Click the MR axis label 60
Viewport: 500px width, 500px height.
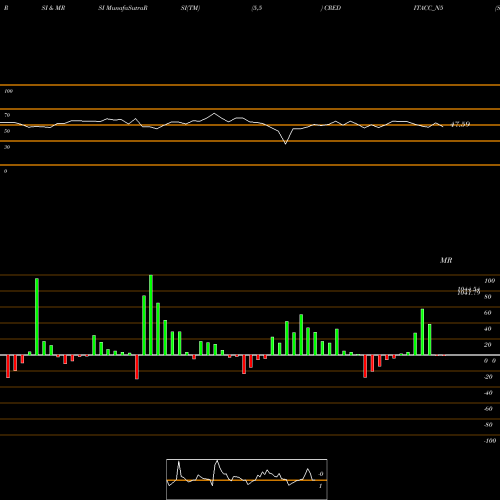488,313
